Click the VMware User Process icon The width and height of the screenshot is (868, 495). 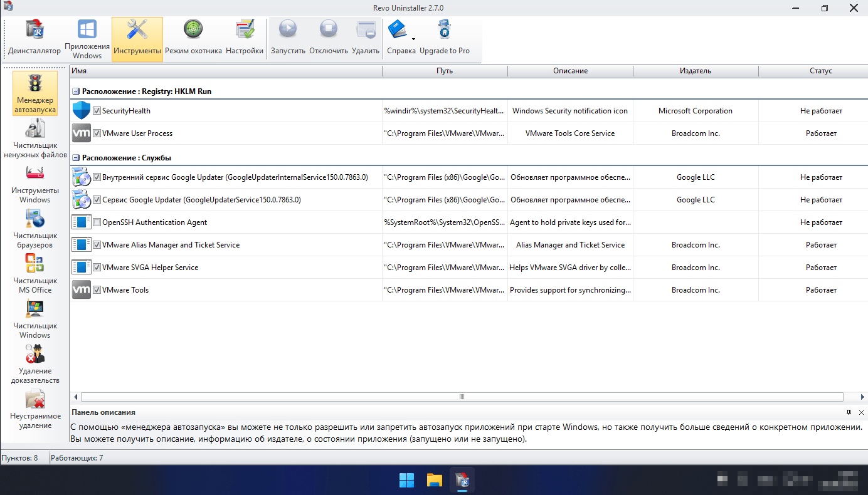click(82, 133)
